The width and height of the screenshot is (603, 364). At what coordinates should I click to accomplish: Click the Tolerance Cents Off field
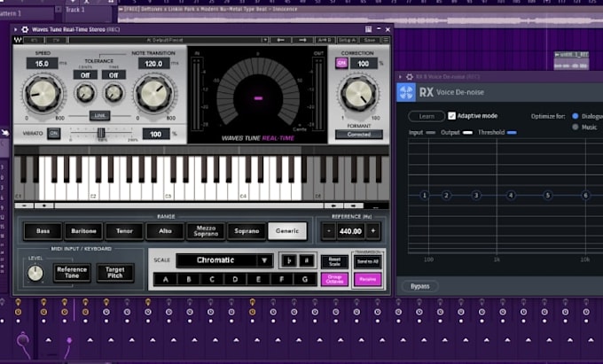(x=85, y=75)
